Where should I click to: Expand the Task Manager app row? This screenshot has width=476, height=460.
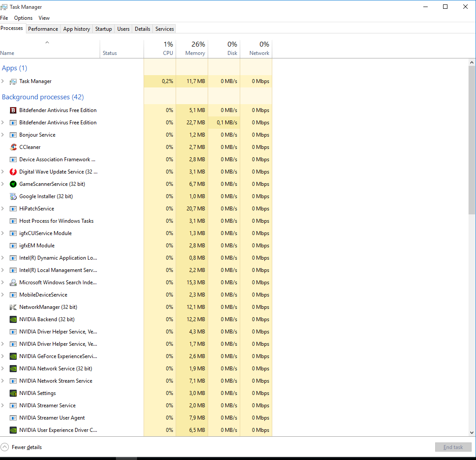click(3, 81)
